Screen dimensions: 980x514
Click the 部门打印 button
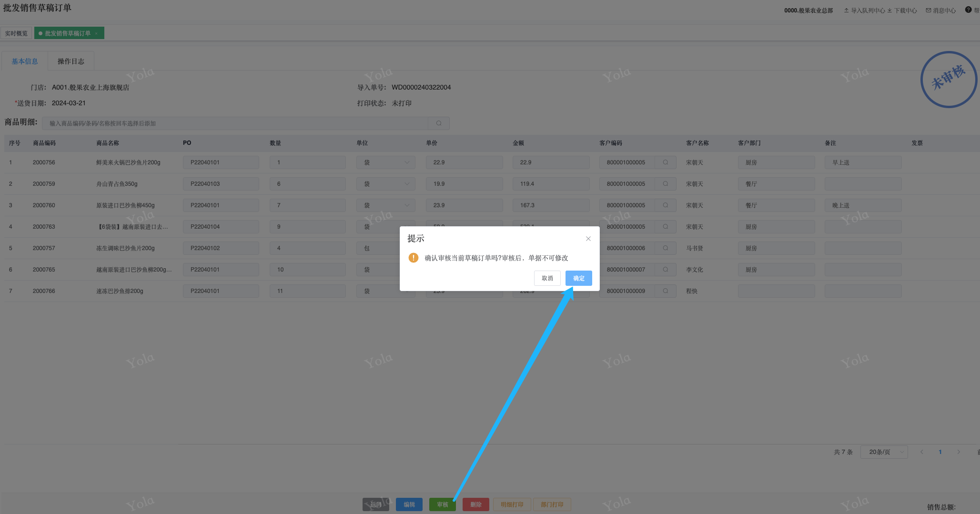point(552,504)
